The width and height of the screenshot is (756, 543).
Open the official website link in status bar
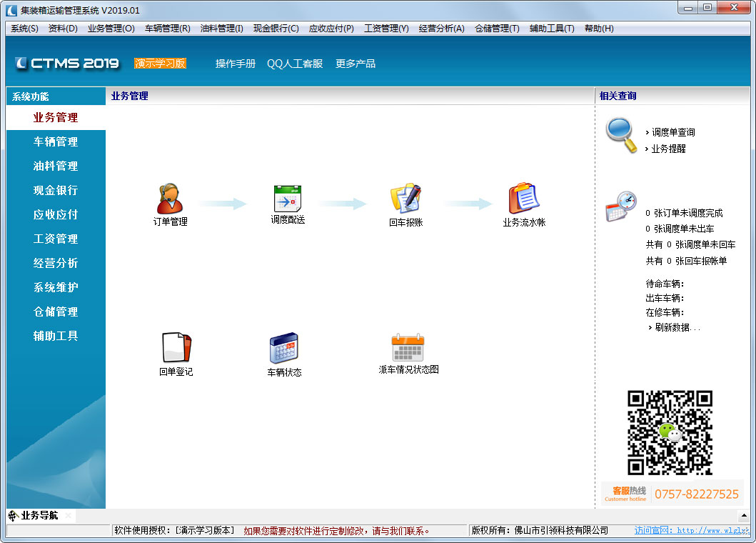(x=691, y=530)
